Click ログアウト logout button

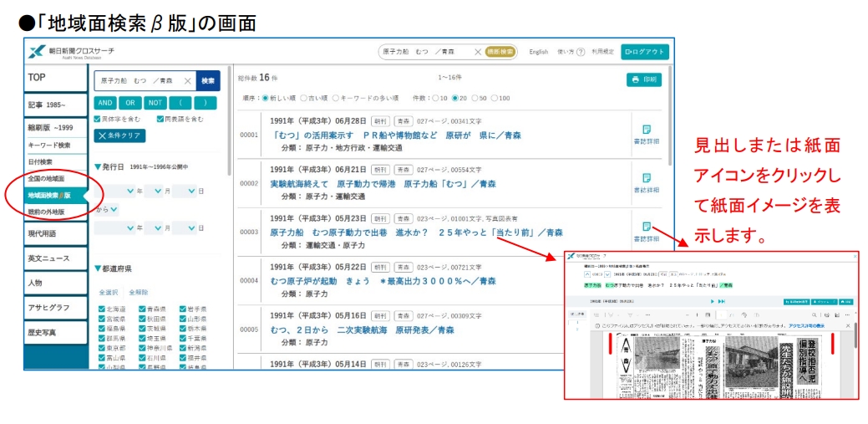coord(645,52)
